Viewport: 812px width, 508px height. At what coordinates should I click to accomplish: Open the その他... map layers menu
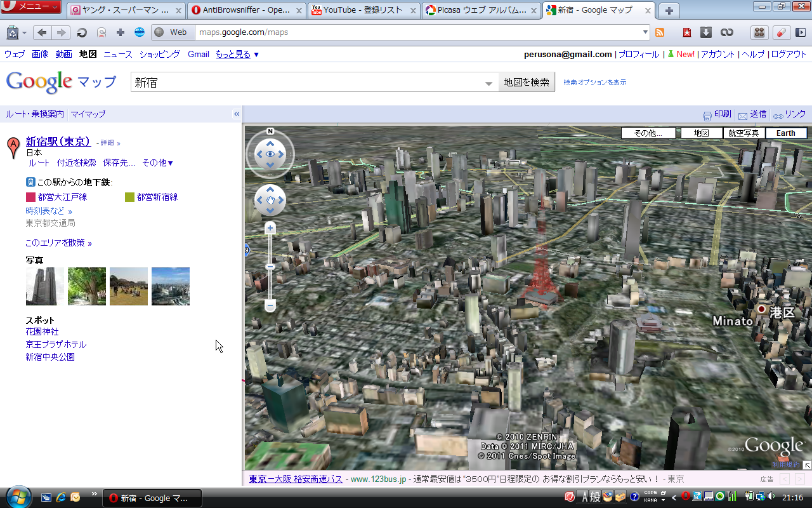click(648, 133)
